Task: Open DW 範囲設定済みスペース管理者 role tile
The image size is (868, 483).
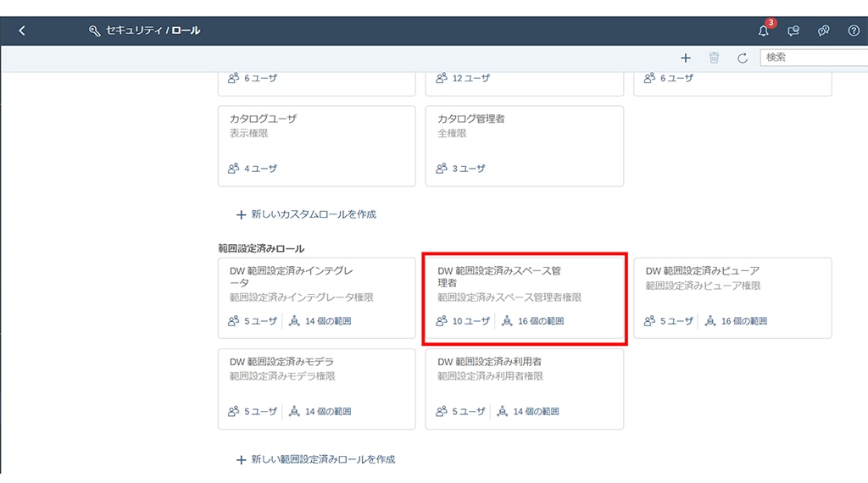Action: point(524,288)
